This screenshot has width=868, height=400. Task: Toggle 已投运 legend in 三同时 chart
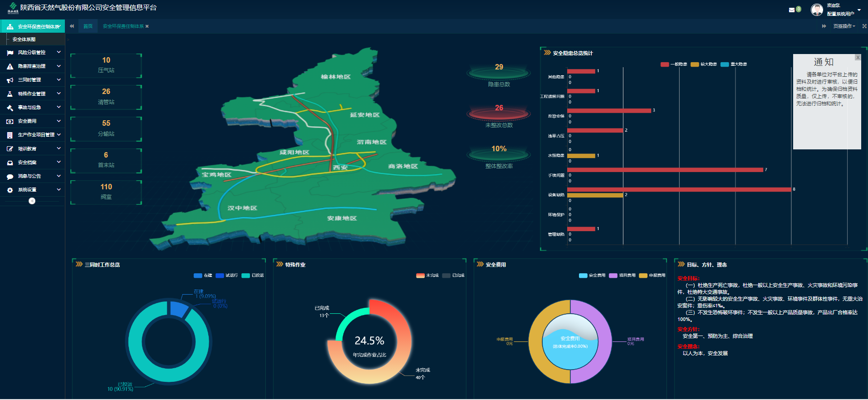pos(253,276)
